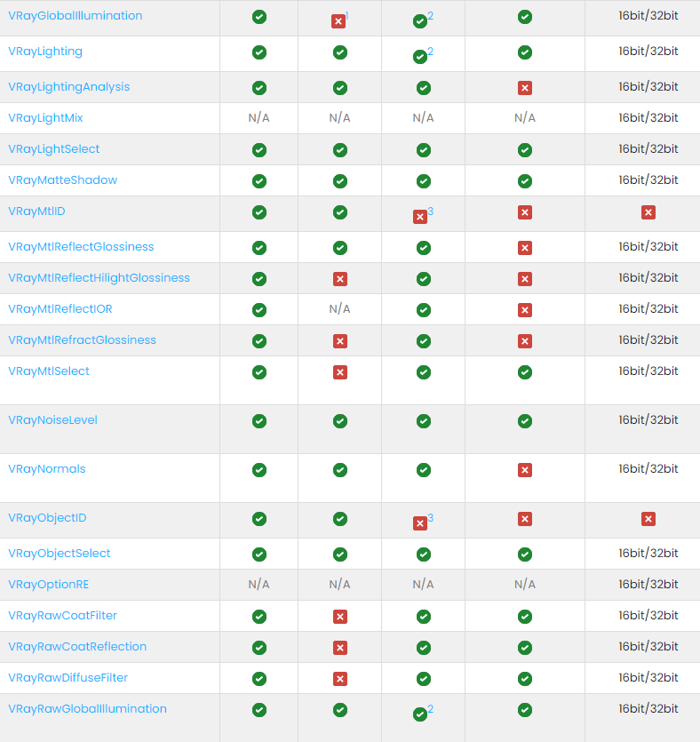This screenshot has height=742, width=700.
Task: Click the first green check in VRayNormals row
Action: pos(259,470)
